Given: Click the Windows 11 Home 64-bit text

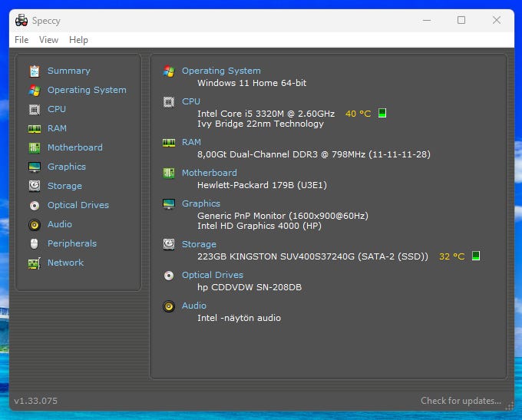Looking at the screenshot, I should 252,83.
